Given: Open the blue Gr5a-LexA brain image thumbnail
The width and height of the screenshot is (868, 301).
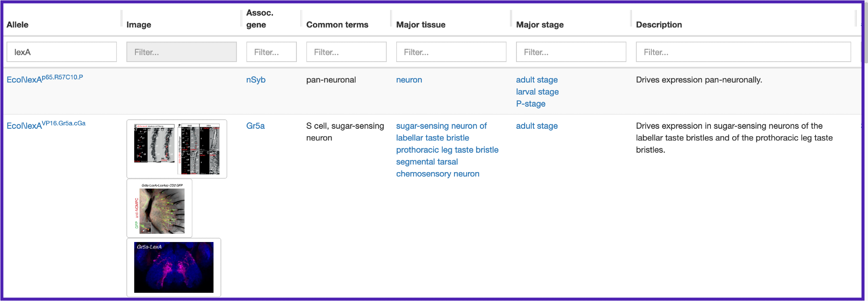Looking at the screenshot, I should coord(174,267).
